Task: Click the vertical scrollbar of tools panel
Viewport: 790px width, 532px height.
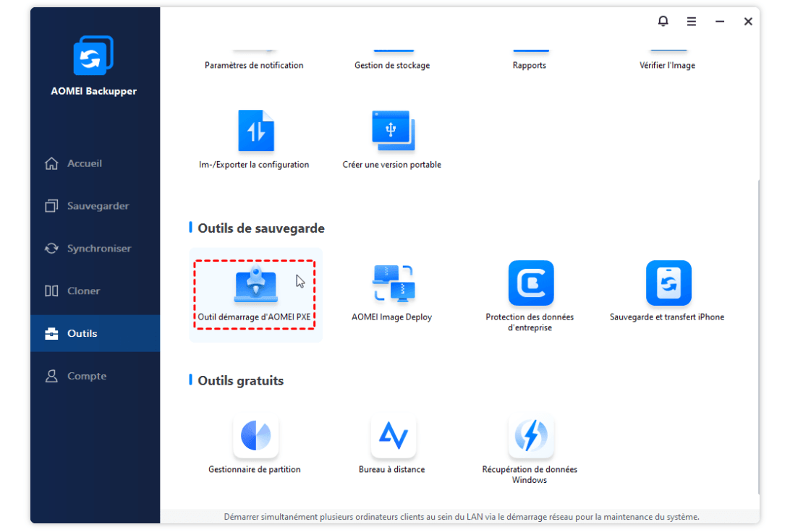Action: tap(758, 336)
